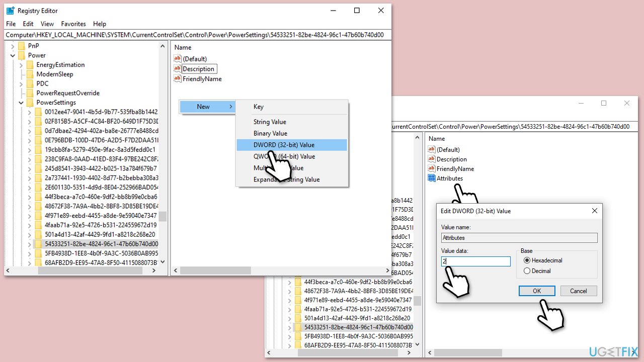Select the Power folder icon in tree
This screenshot has width=644, height=362.
point(21,55)
